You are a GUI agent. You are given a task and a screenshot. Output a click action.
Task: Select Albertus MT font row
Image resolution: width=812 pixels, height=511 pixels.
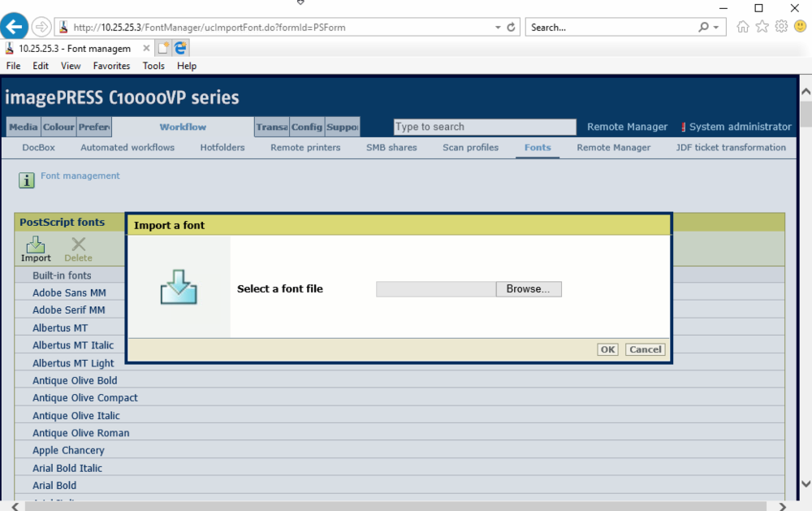click(x=60, y=328)
